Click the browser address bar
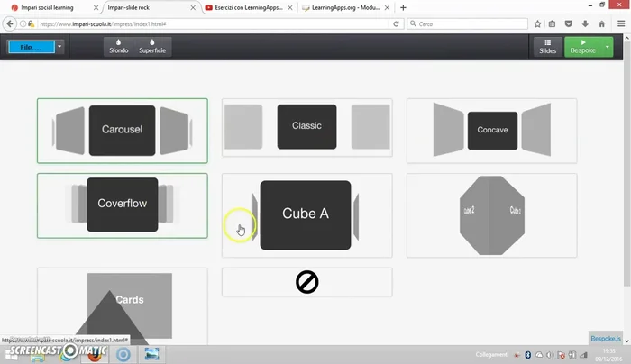 214,23
